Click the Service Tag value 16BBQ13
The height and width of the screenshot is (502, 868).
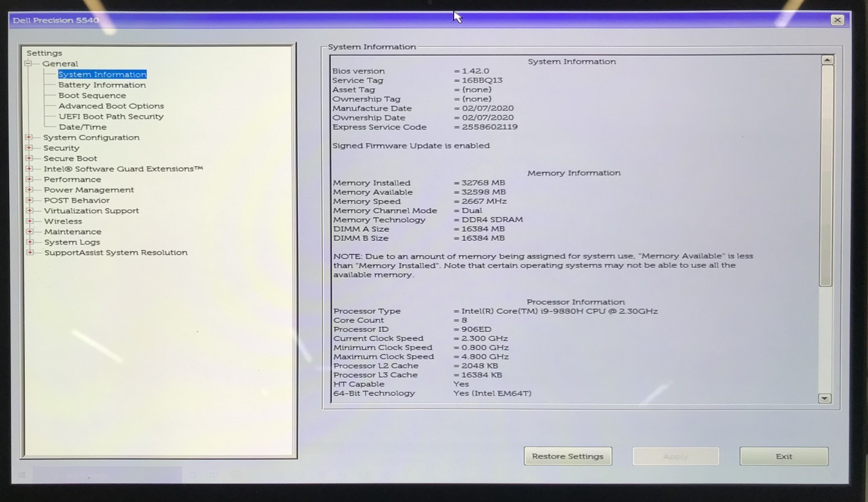click(482, 80)
